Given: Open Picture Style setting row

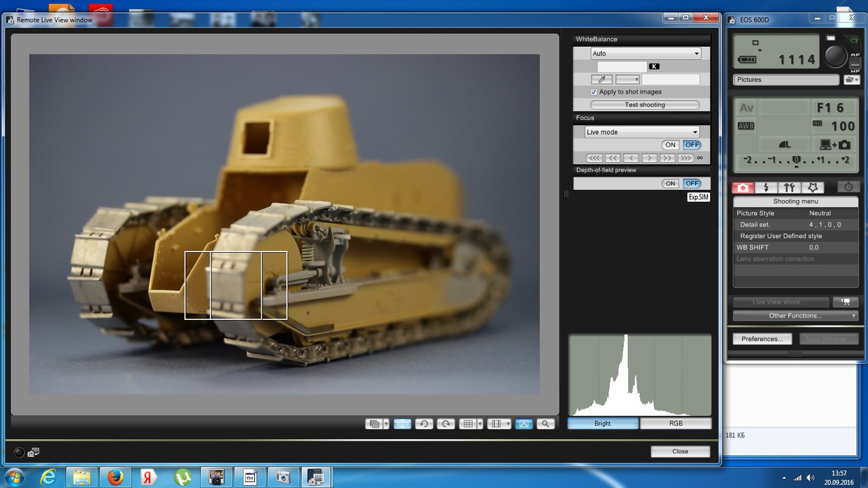Looking at the screenshot, I should tap(796, 213).
